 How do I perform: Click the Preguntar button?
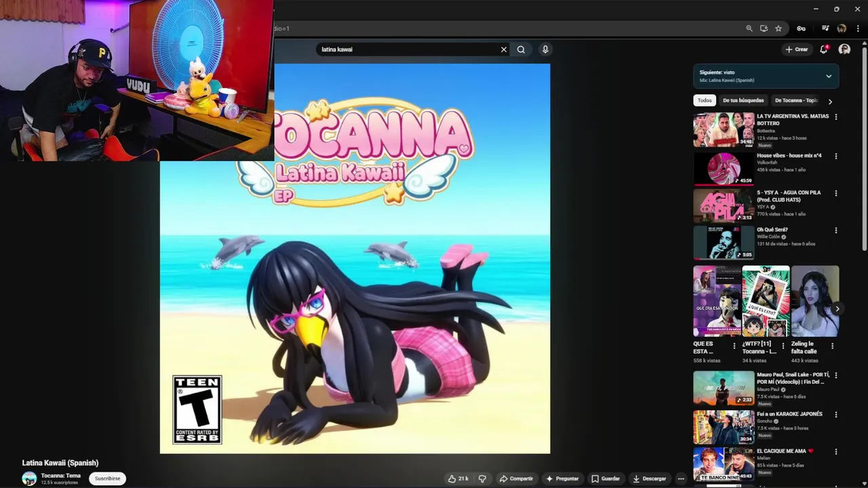(x=562, y=479)
